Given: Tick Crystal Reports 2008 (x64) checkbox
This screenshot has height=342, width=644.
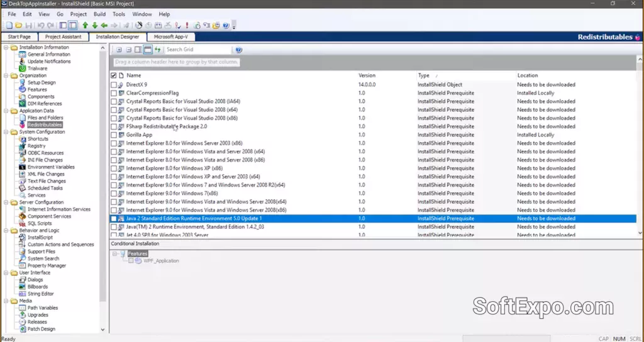Looking at the screenshot, I should [114, 109].
